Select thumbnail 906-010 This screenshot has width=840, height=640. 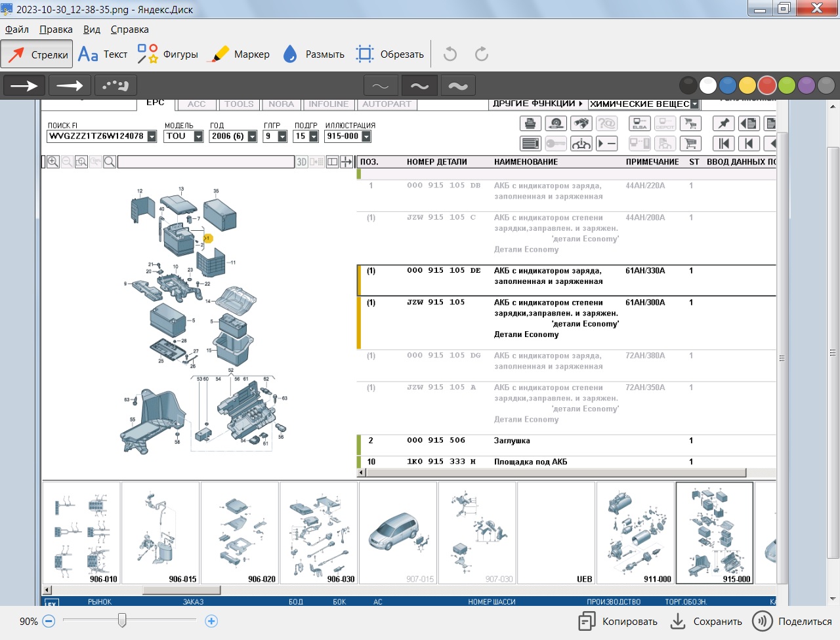81,533
